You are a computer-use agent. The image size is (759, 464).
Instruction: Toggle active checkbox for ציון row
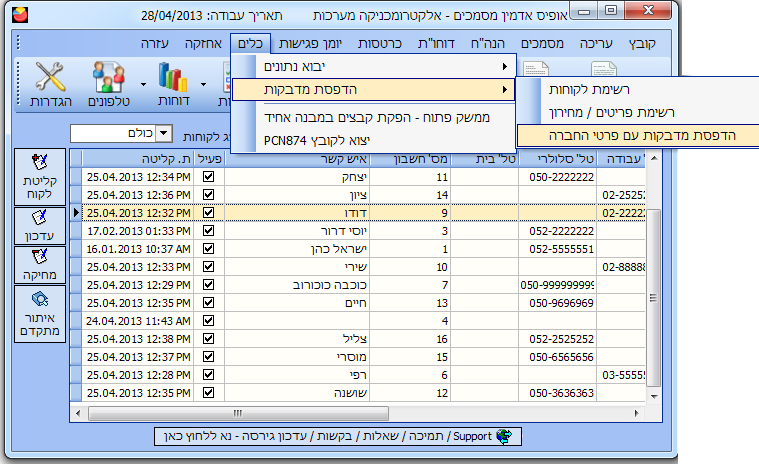(209, 195)
